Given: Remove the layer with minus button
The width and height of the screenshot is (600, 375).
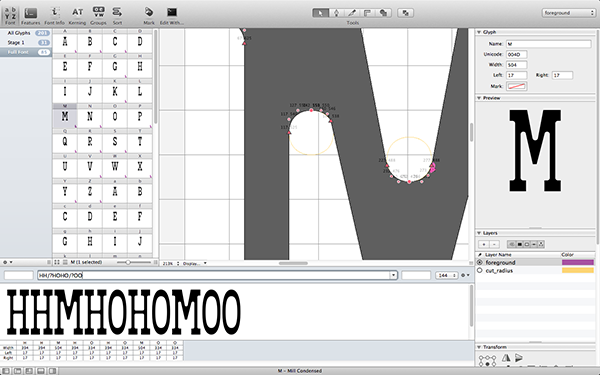Looking at the screenshot, I should click(x=494, y=244).
